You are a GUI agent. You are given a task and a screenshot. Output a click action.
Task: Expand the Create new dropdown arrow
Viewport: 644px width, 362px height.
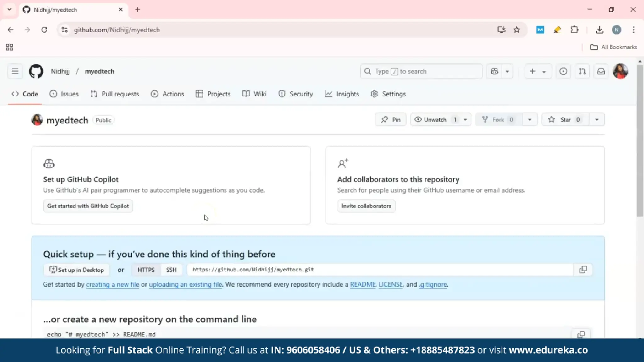(x=544, y=71)
